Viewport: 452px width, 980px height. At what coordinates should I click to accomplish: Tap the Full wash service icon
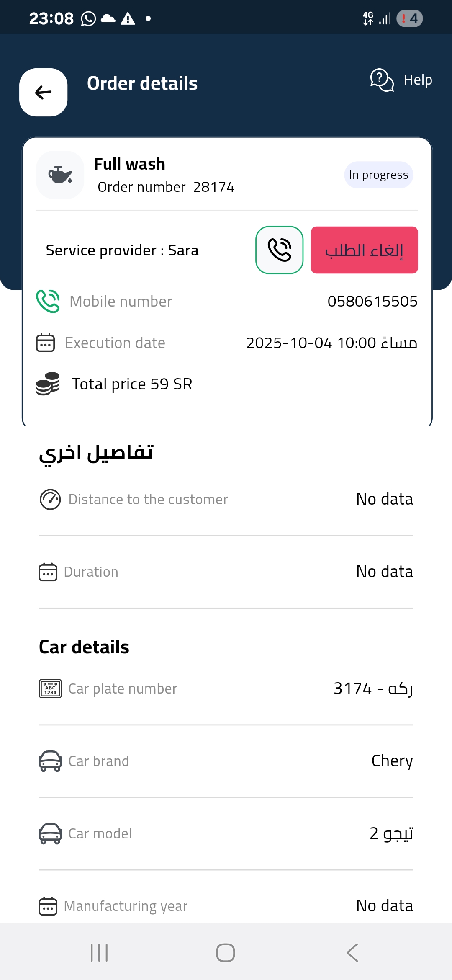(60, 175)
